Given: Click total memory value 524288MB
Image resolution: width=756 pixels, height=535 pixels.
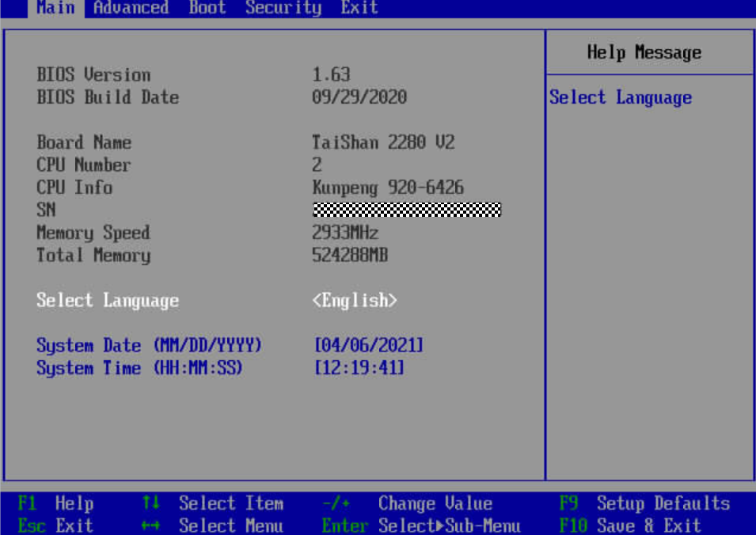Looking at the screenshot, I should click(x=350, y=255).
